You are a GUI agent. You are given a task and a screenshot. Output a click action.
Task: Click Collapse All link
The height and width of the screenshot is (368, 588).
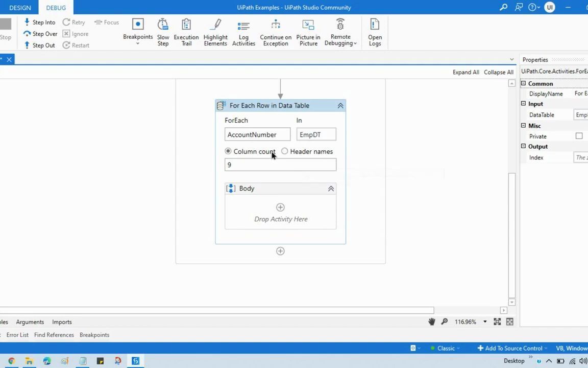click(498, 72)
